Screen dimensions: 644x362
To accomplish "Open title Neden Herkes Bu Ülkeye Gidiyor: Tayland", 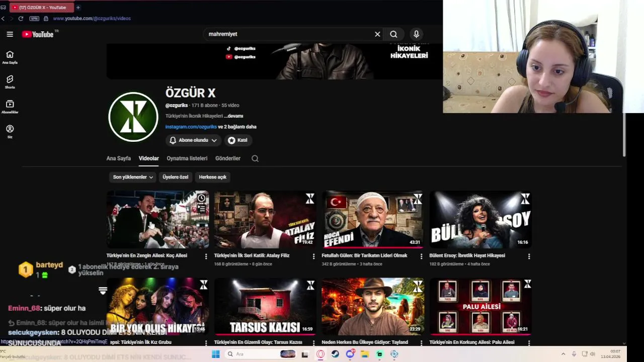I will (365, 342).
